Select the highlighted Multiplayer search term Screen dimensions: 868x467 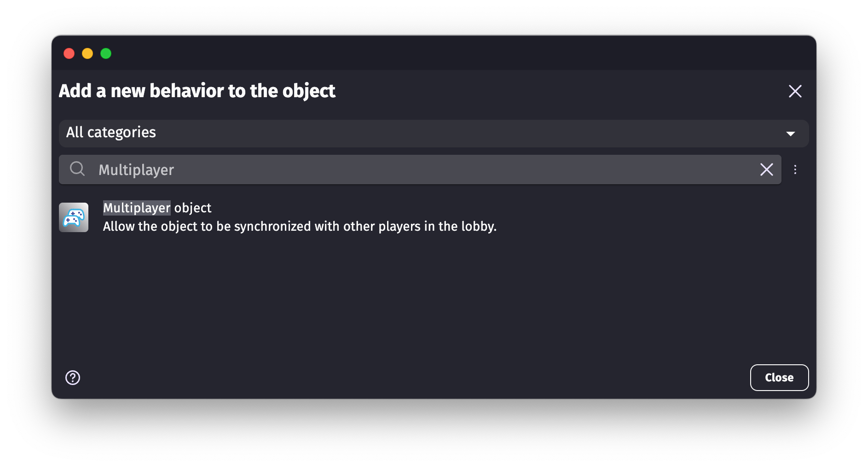click(136, 169)
